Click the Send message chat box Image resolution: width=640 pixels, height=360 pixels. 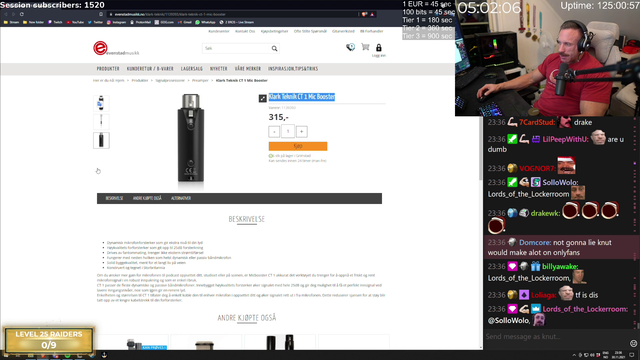pos(556,337)
